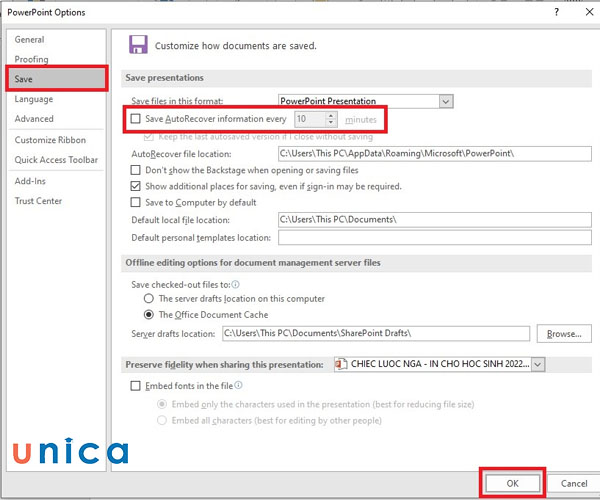Expand the Preserve fidelity presentation dropdown
The width and height of the screenshot is (600, 500).
[538, 364]
